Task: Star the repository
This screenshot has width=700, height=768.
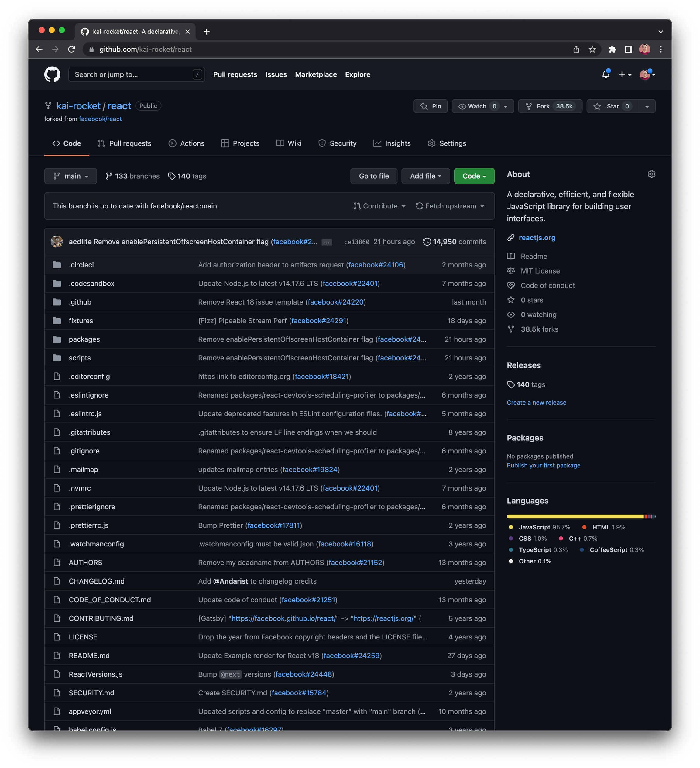Action: (x=612, y=106)
